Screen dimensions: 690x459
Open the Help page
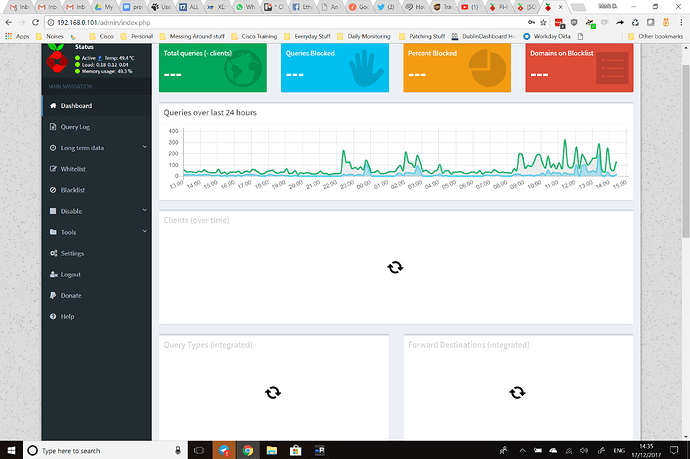click(97, 316)
